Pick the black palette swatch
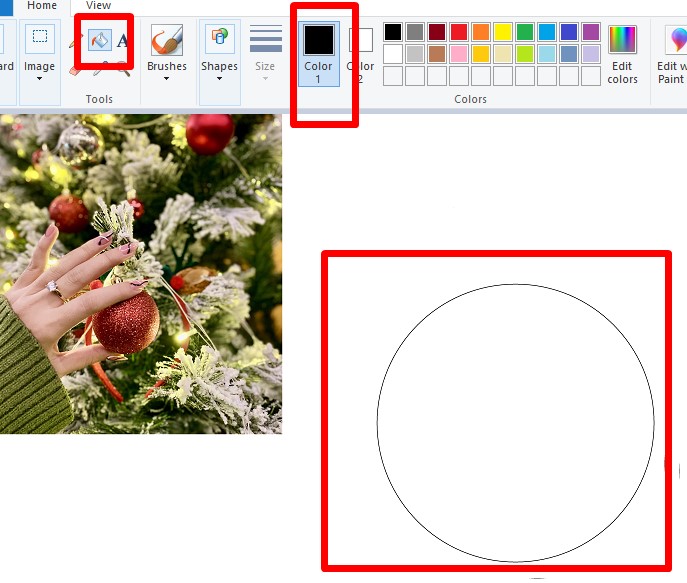The height and width of the screenshot is (583, 687). (393, 32)
